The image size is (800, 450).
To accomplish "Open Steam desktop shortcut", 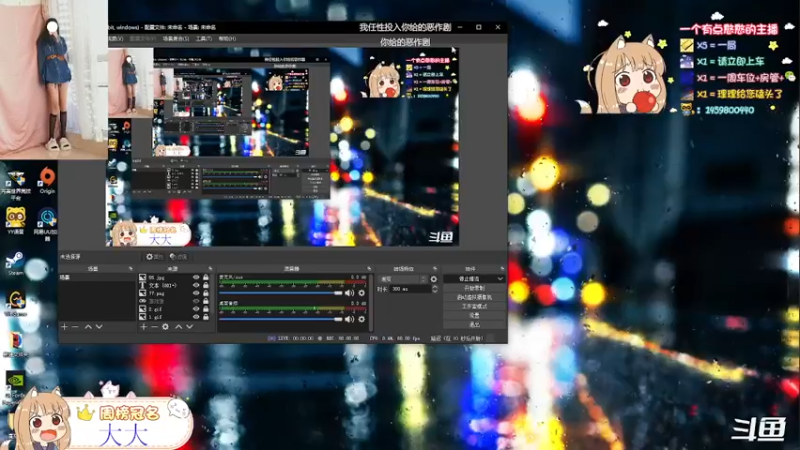I will pyautogui.click(x=15, y=263).
